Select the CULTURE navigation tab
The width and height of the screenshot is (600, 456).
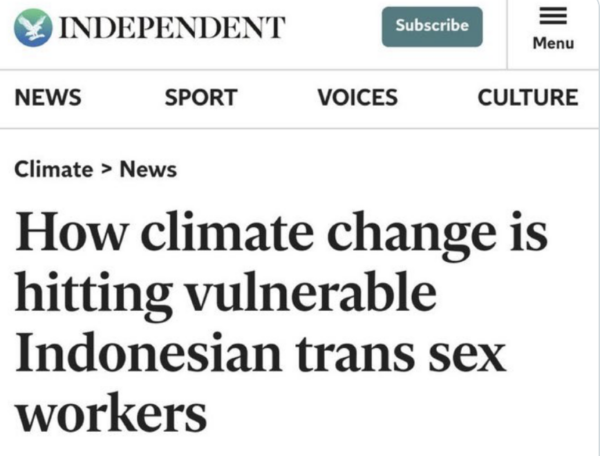pyautogui.click(x=527, y=97)
